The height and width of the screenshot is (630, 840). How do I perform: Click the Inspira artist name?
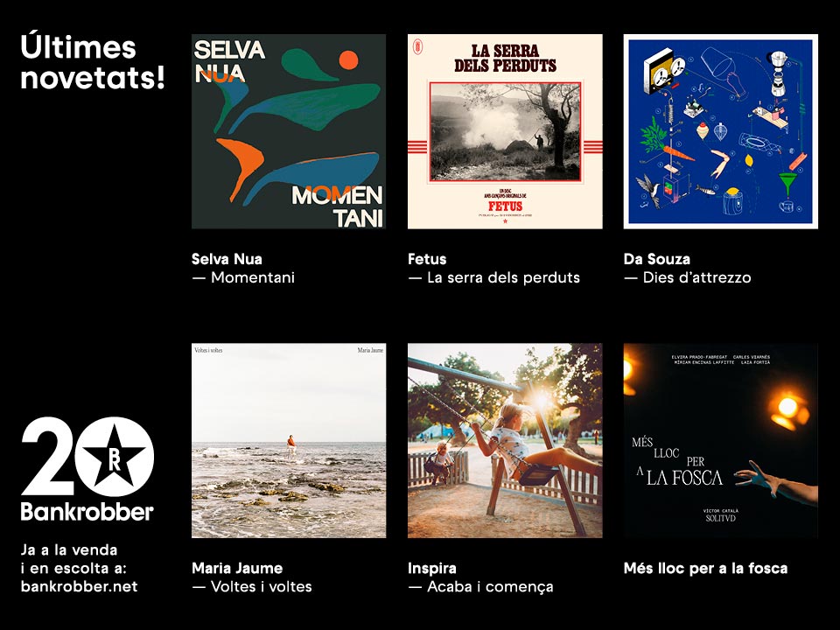click(x=431, y=569)
